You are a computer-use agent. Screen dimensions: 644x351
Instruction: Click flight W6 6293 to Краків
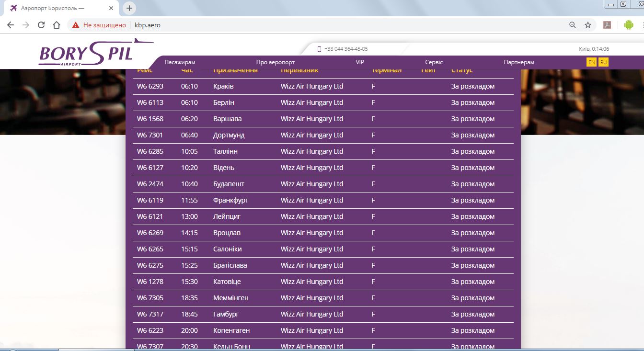tap(150, 87)
